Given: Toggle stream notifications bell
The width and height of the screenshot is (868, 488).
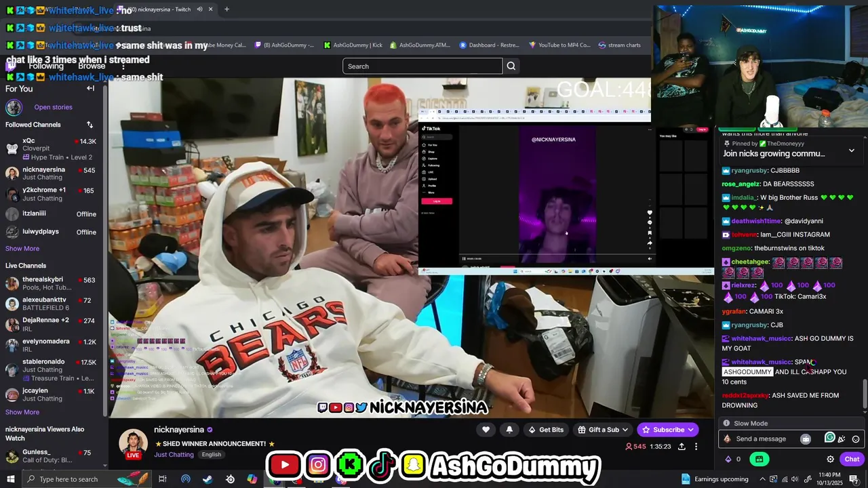Looking at the screenshot, I should 509,430.
